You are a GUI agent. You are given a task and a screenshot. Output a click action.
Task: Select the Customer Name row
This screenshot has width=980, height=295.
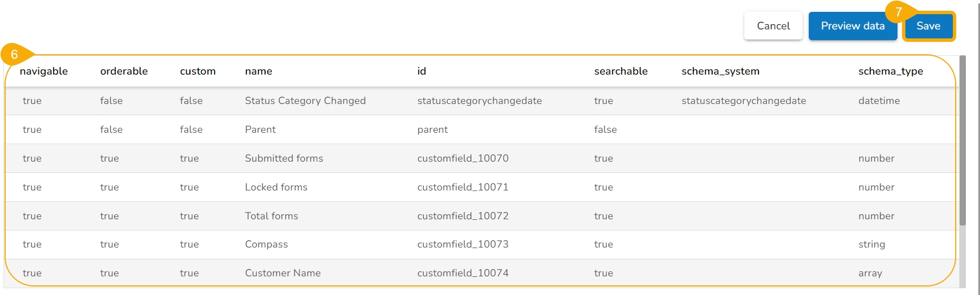point(283,273)
